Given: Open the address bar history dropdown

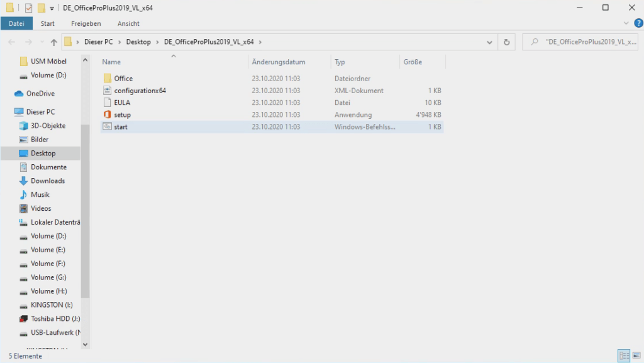Looking at the screenshot, I should 490,42.
